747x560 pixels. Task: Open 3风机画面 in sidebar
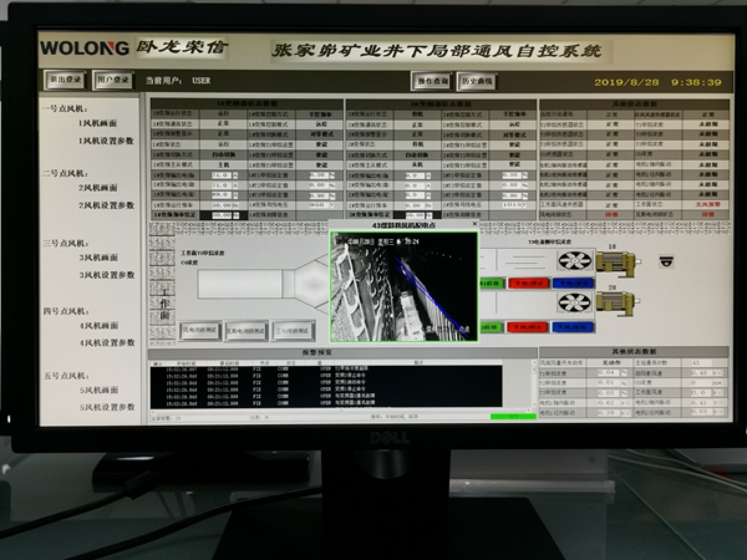point(98,258)
